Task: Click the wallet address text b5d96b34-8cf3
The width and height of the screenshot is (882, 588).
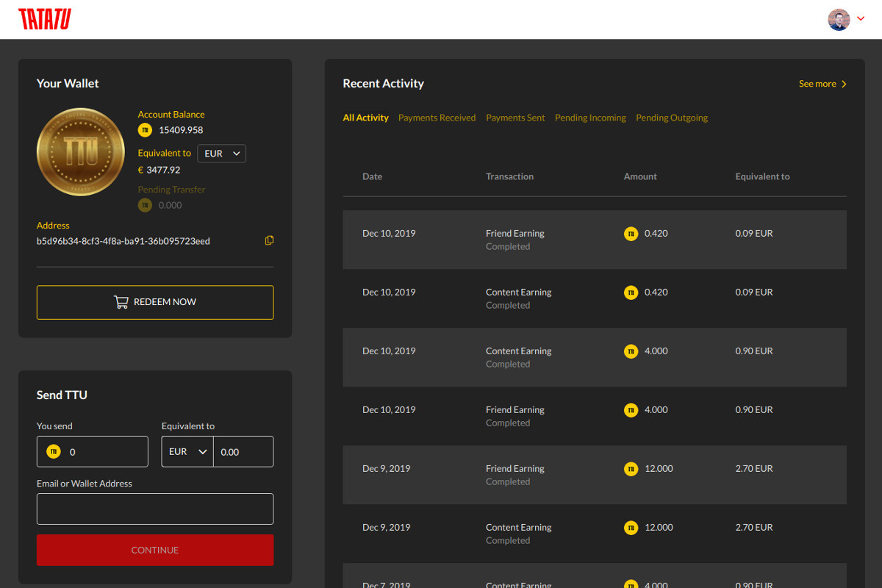Action: 123,241
